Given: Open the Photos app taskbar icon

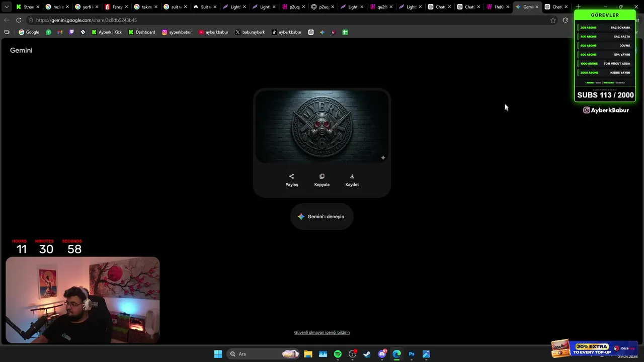Looking at the screenshot, I should click(426, 354).
